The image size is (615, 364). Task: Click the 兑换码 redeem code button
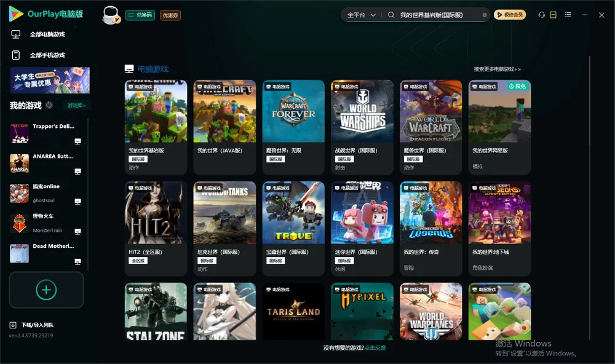pyautogui.click(x=140, y=15)
